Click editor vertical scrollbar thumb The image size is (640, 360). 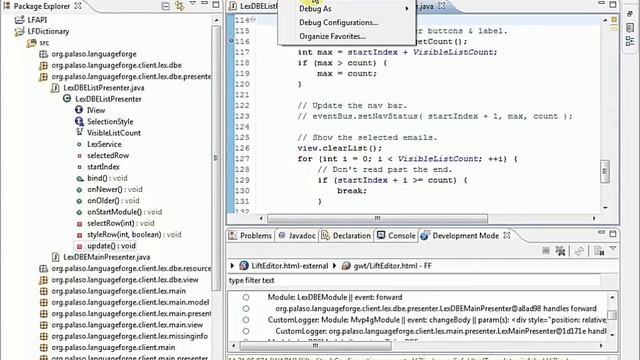point(605,171)
